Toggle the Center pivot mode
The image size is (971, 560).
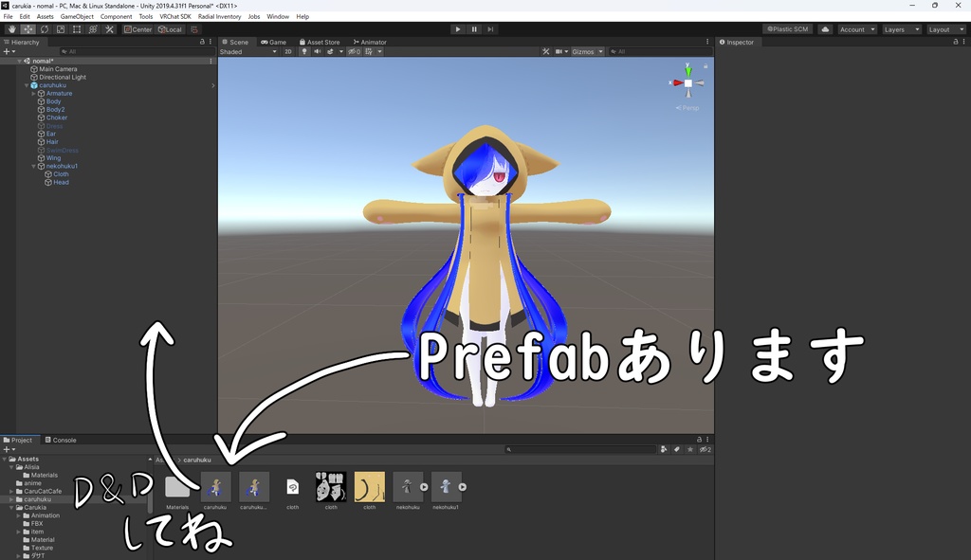pos(138,29)
